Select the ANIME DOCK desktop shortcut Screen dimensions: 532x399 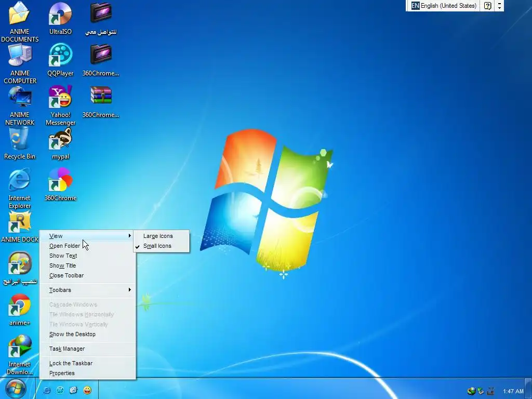pyautogui.click(x=20, y=222)
